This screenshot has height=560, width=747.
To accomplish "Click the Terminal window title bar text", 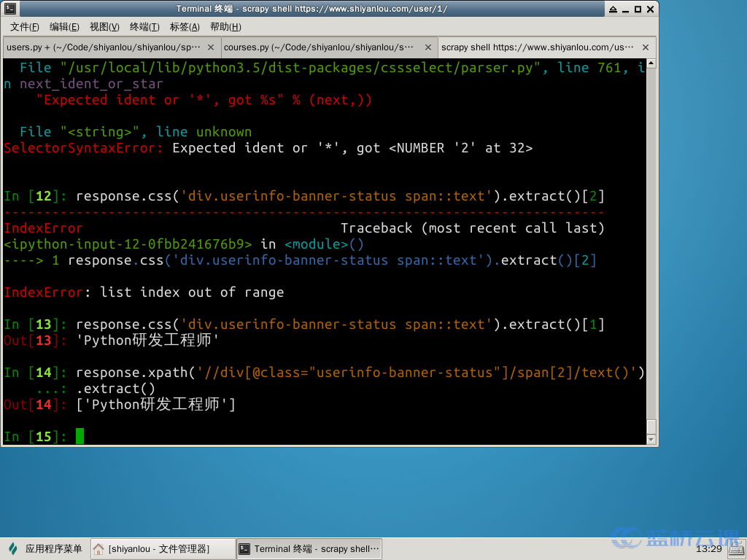I will [311, 9].
